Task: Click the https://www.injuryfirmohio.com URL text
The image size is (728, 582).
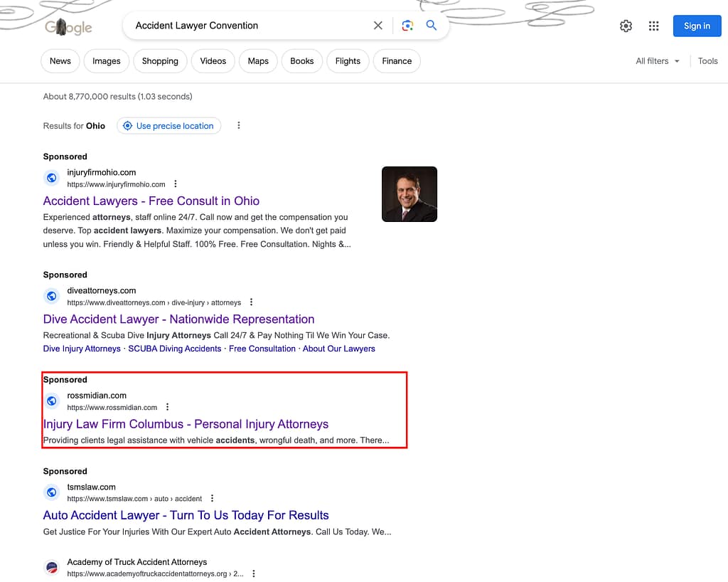Action: pos(116,184)
